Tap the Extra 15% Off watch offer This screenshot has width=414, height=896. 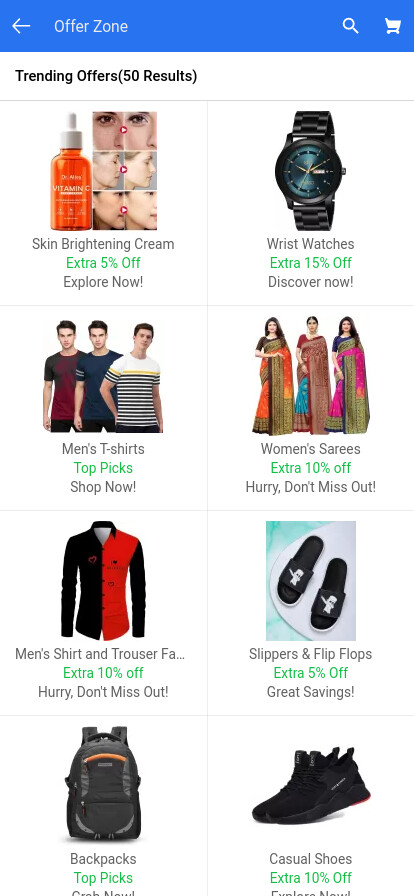click(310, 263)
